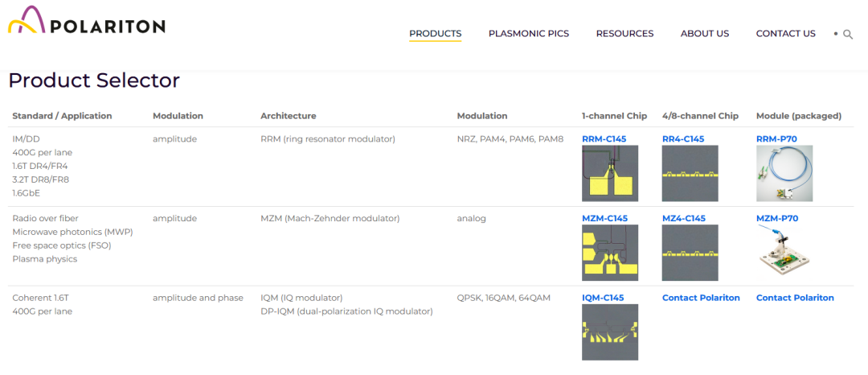
Task: Open the Resources menu item
Action: (x=624, y=34)
